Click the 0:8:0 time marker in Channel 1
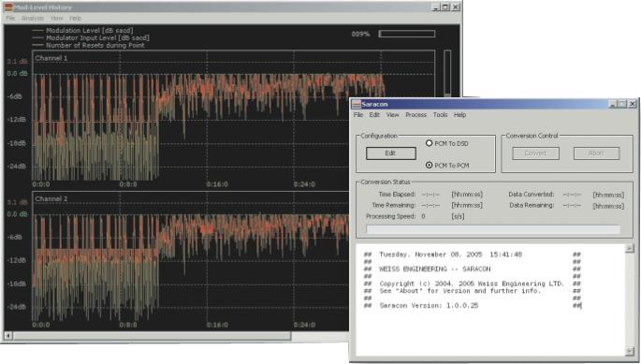Image resolution: width=641 pixels, height=364 pixels. pos(128,184)
